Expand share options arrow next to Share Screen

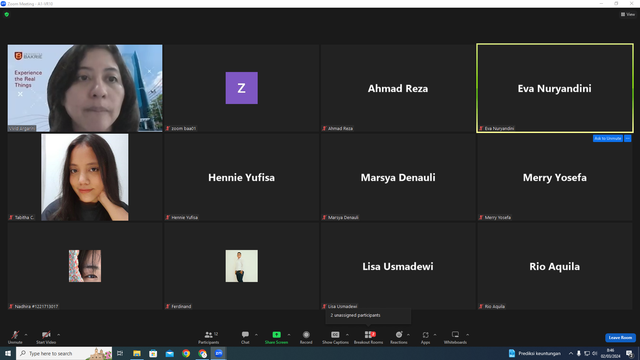coord(289,335)
